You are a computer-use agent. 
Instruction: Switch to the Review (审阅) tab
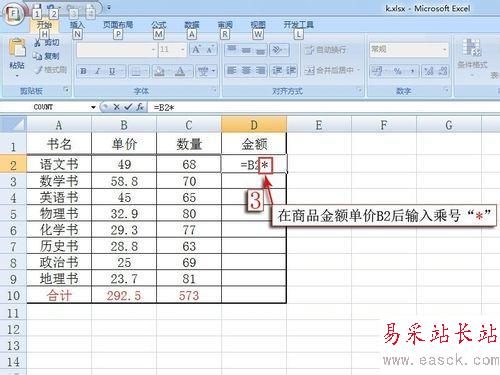point(225,25)
